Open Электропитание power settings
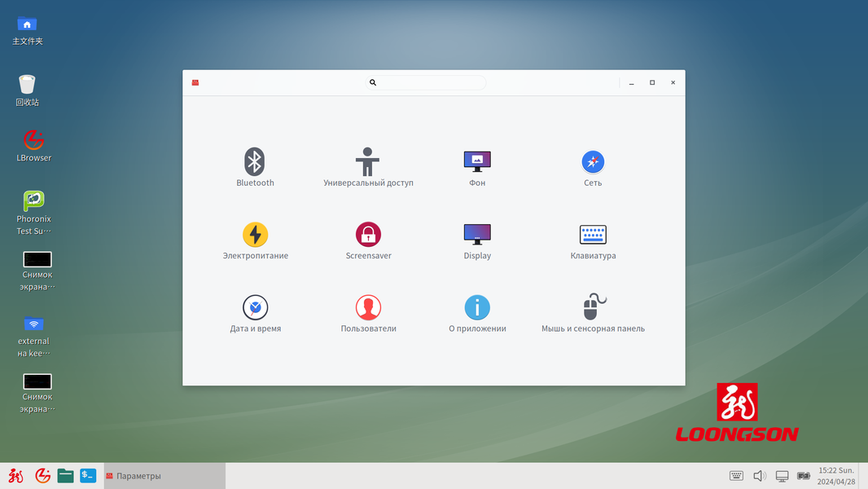Screen dimensions: 868x489 255,240
